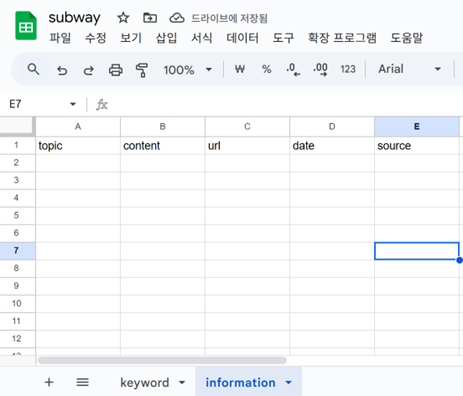Click the move to folder icon

coord(150,18)
